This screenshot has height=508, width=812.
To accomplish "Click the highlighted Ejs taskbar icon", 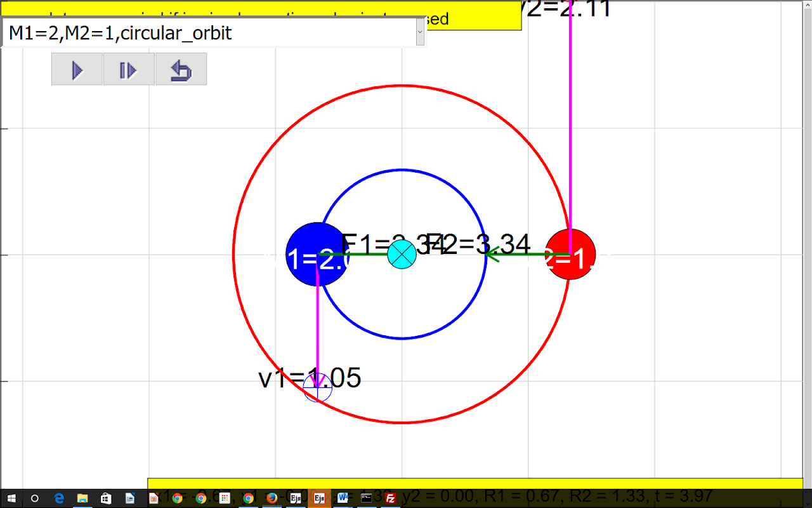I will (319, 498).
